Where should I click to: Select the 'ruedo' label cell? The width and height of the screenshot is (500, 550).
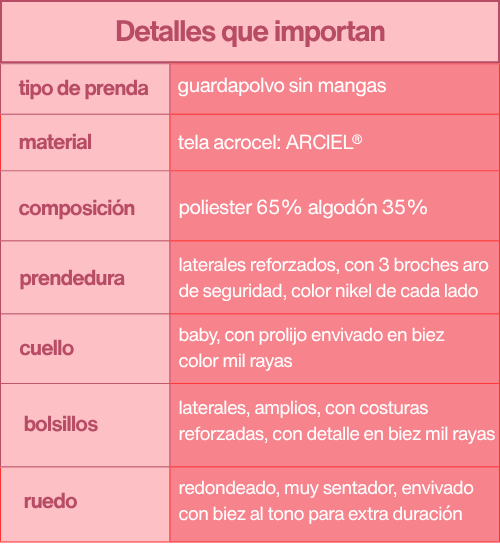85,504
